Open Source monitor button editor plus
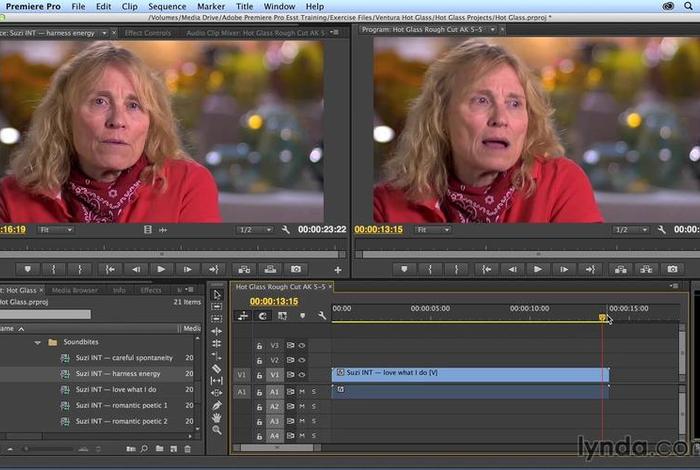The width and height of the screenshot is (700, 470). click(x=338, y=270)
